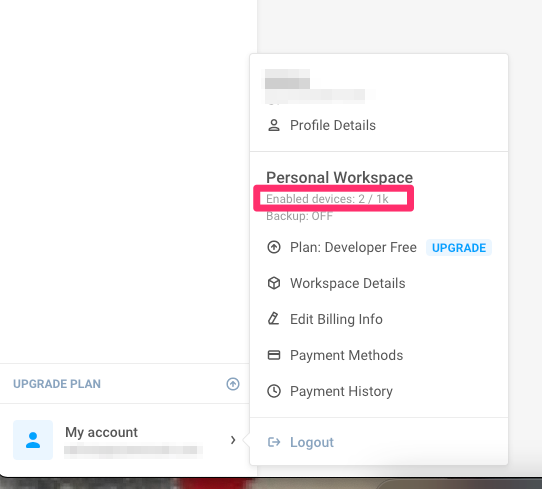Image resolution: width=542 pixels, height=489 pixels.
Task: Expand the My account chevron arrow
Action: coord(233,440)
